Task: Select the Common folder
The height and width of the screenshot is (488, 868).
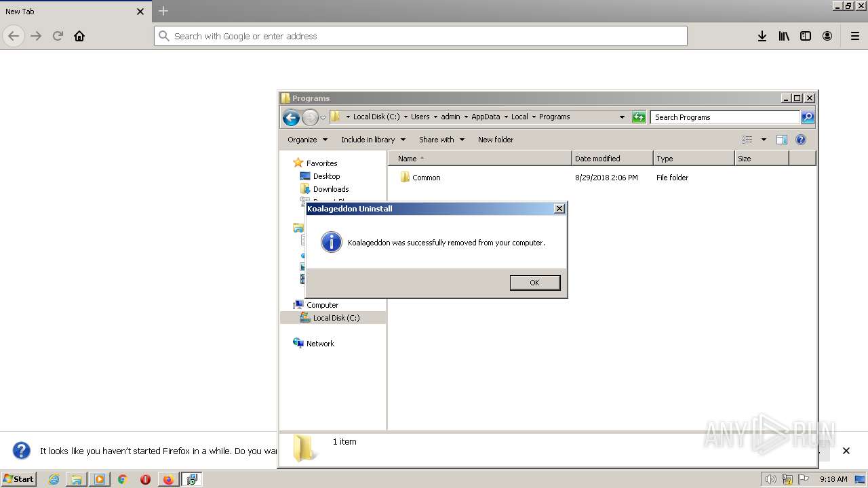Action: click(x=426, y=178)
